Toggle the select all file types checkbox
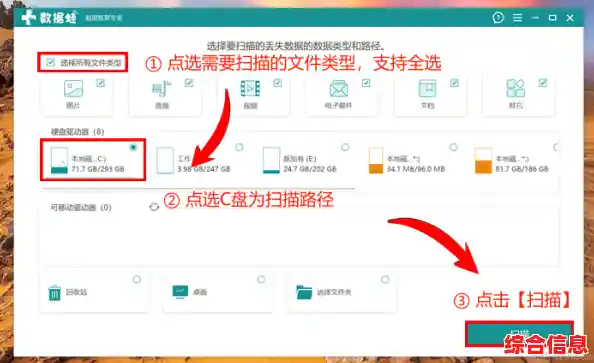Screen dimensions: 594x363 click(50, 62)
